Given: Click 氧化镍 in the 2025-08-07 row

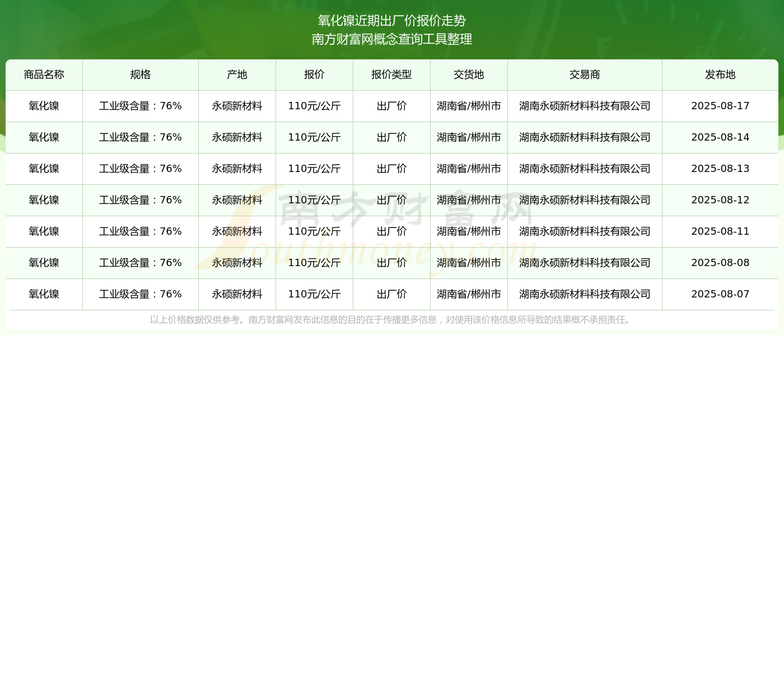Looking at the screenshot, I should [44, 294].
